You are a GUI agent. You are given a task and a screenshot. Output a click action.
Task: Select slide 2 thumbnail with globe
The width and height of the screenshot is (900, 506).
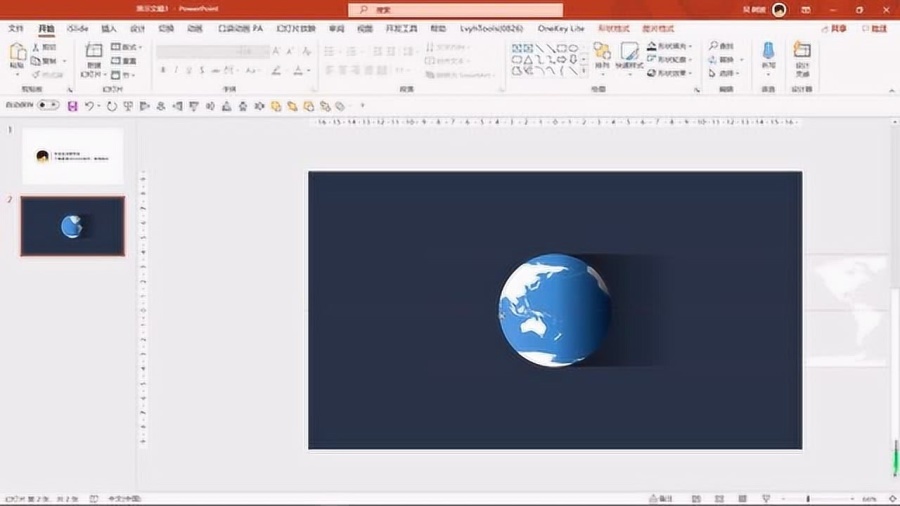tap(73, 226)
